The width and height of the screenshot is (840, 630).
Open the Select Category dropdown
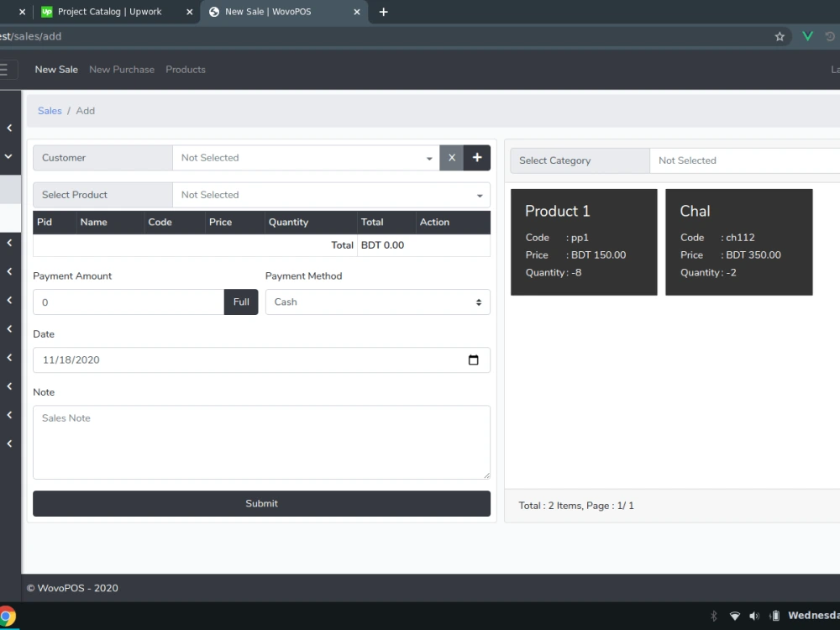point(744,160)
